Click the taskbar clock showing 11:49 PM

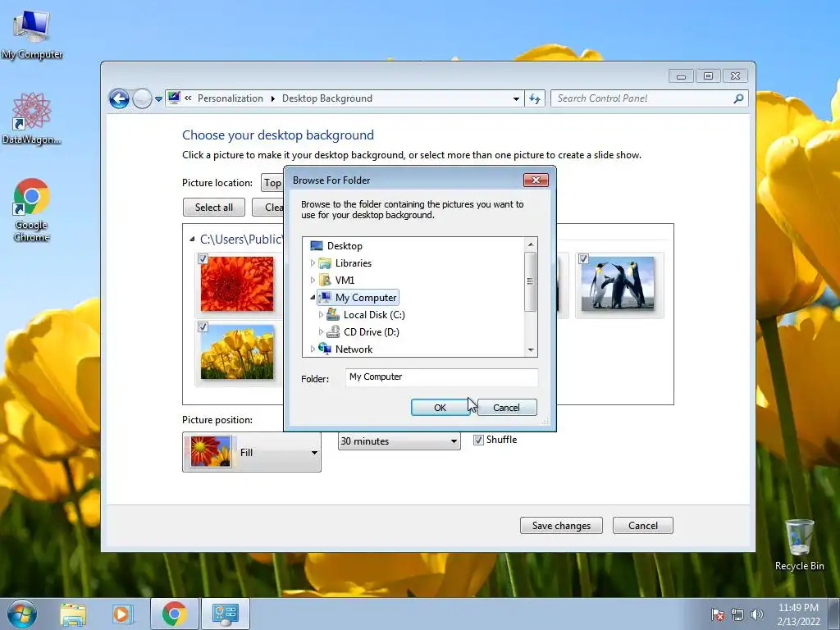click(798, 614)
